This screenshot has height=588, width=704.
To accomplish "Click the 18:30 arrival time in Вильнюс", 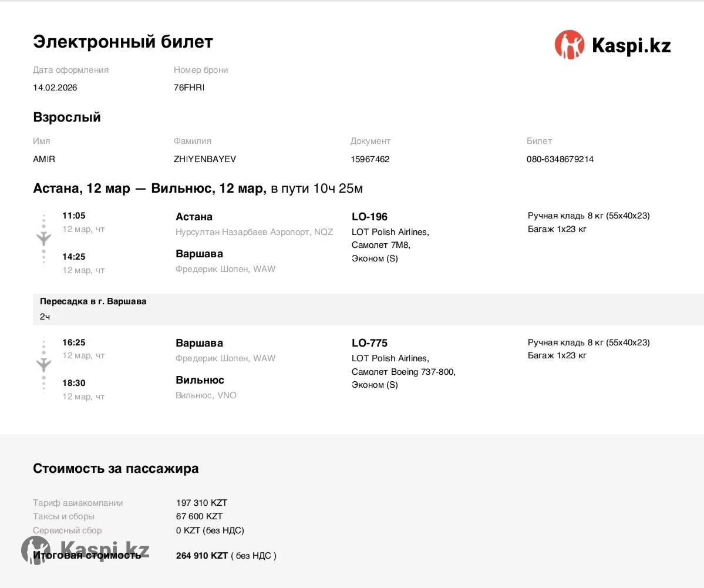I will coord(74,383).
